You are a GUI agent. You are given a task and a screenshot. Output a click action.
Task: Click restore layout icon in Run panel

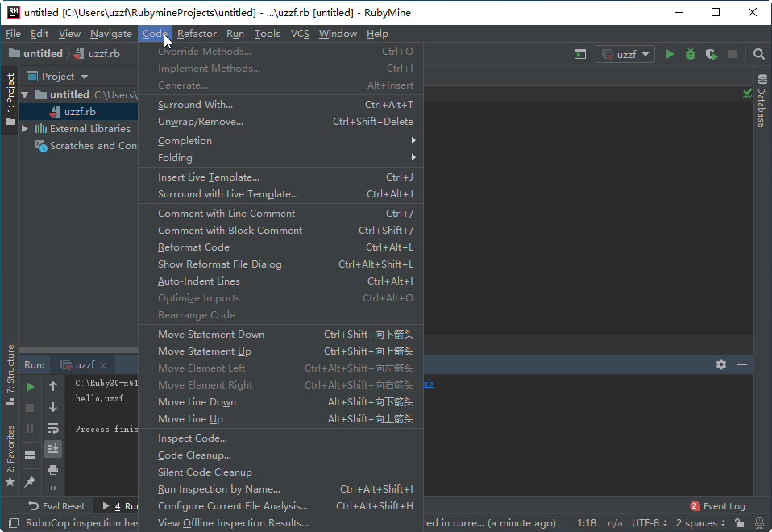[30, 455]
